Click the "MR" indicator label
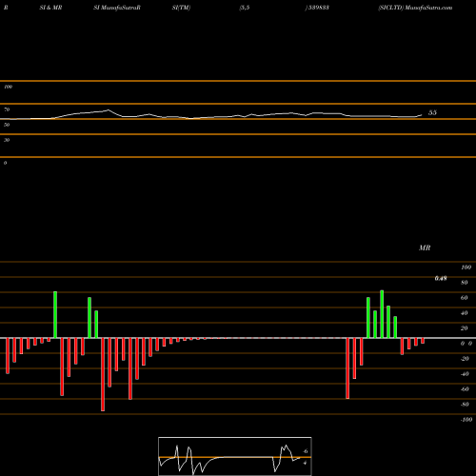Screen dimensions: 476x476 pyautogui.click(x=425, y=248)
